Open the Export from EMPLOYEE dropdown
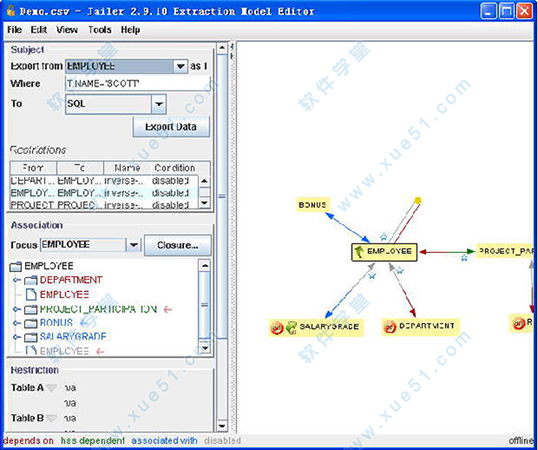 coord(180,66)
